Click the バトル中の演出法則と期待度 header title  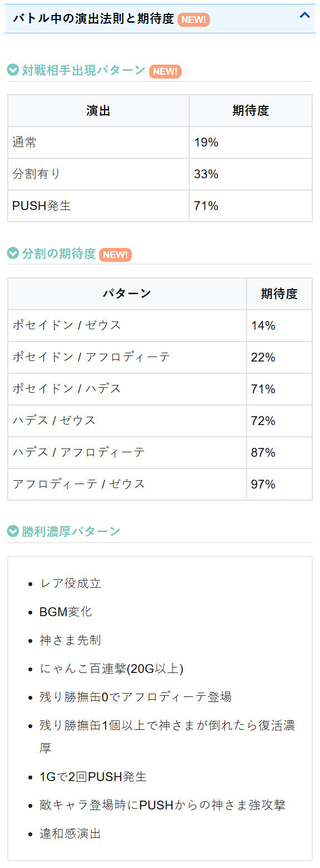pyautogui.click(x=93, y=19)
